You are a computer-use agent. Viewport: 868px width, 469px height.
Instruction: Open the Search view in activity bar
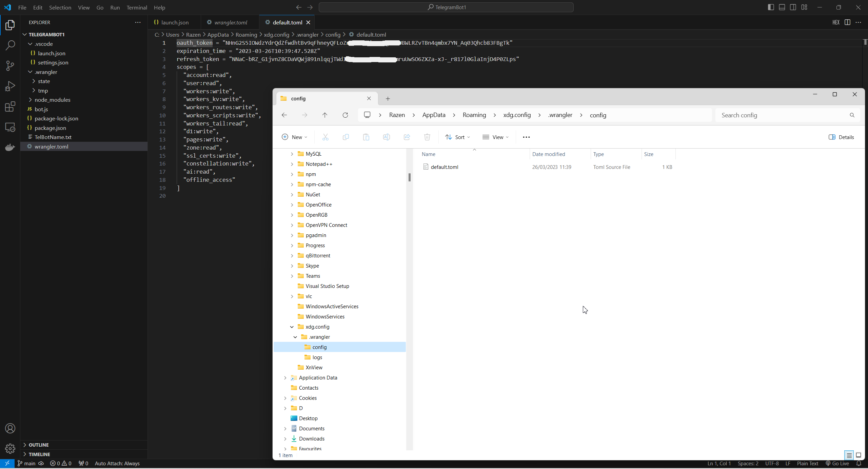pyautogui.click(x=10, y=45)
